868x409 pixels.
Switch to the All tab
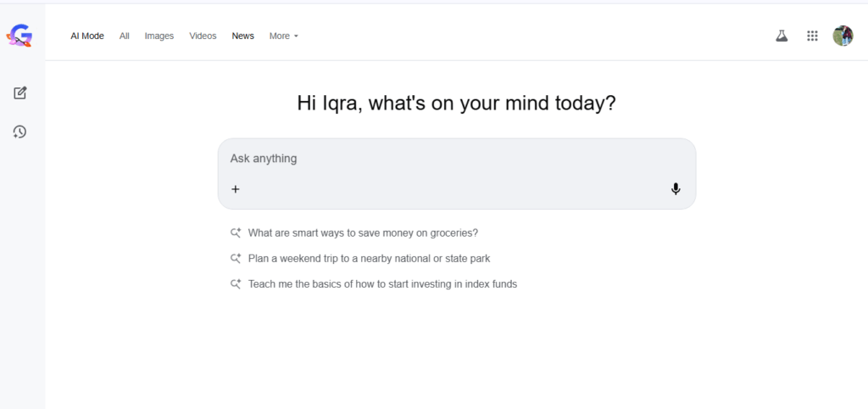[125, 36]
